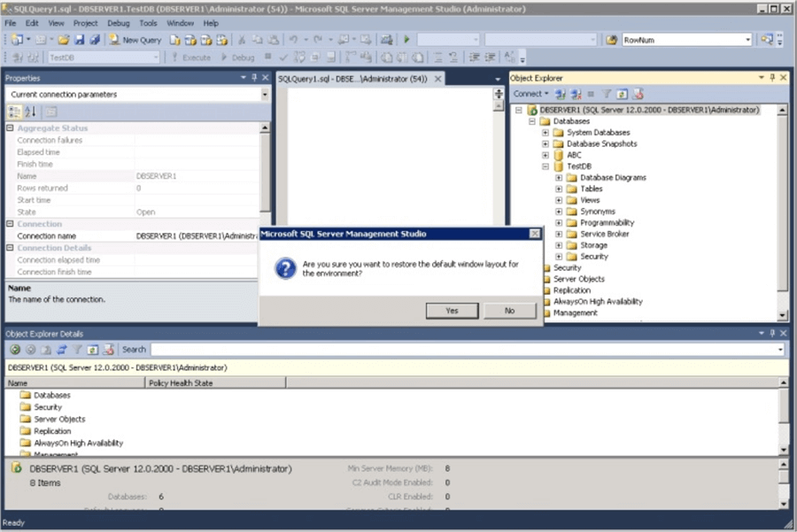
Task: Click the Open File folder icon
Action: pyautogui.click(x=64, y=40)
